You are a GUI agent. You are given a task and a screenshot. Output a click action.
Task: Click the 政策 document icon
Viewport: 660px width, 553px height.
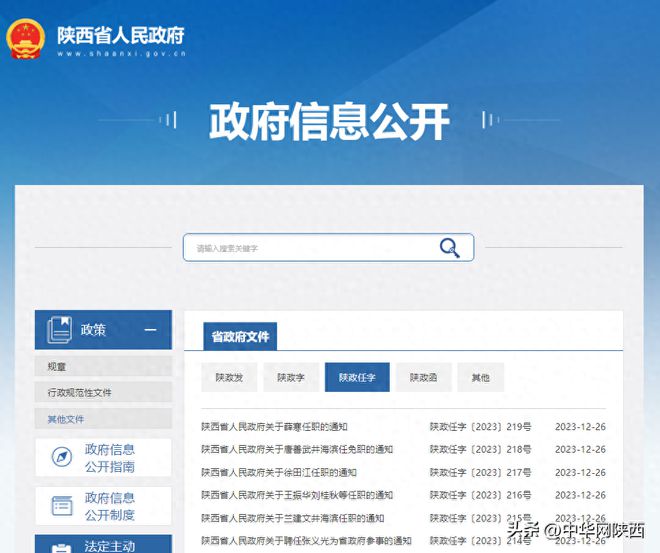(60, 330)
